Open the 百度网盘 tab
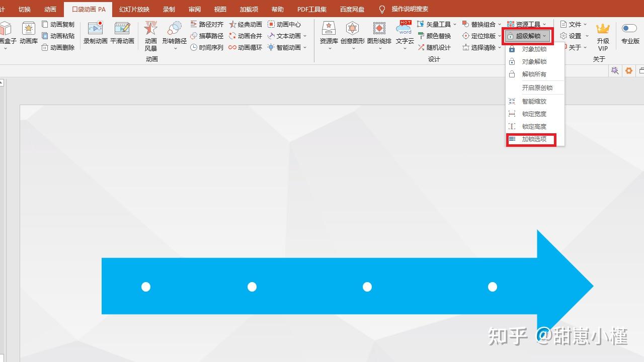644x362 pixels. click(x=352, y=9)
